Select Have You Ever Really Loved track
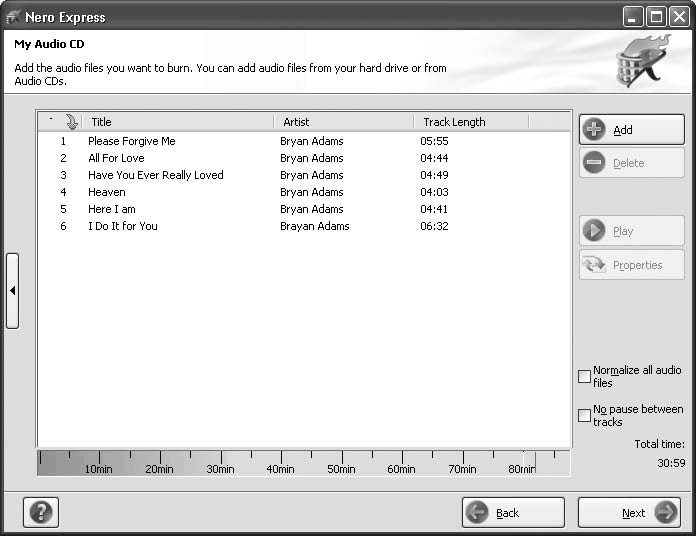Viewport: 696px width, 536px height. (155, 175)
